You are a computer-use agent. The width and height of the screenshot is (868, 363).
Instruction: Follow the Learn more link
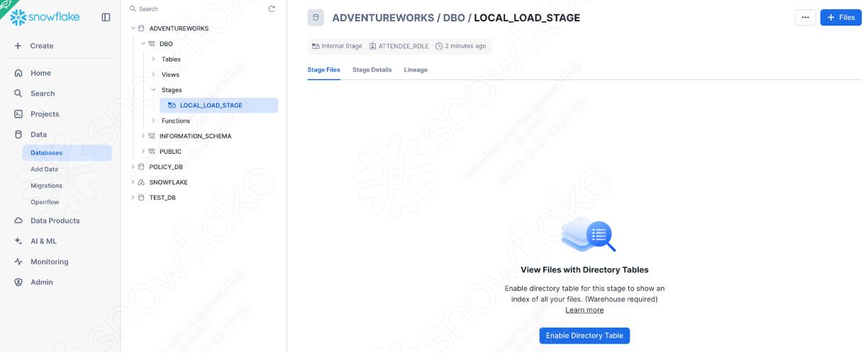[x=584, y=310]
